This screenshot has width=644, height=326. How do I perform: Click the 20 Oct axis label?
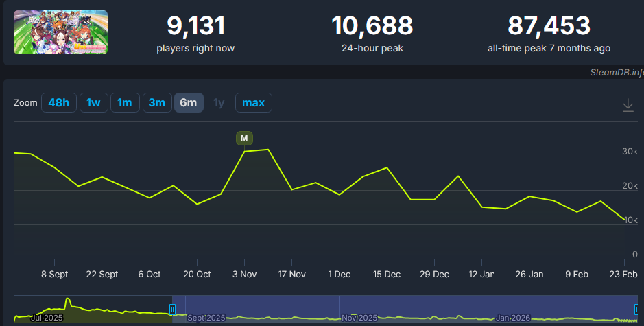[x=197, y=275]
